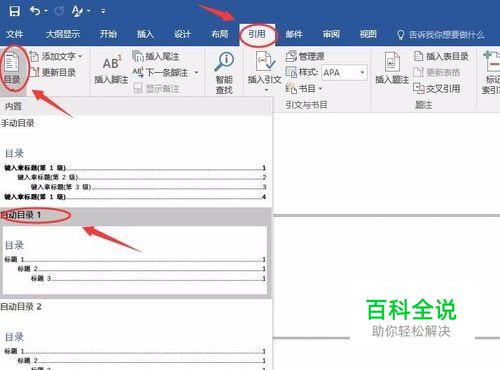Select the 引用 tab
500x370 pixels.
point(257,34)
